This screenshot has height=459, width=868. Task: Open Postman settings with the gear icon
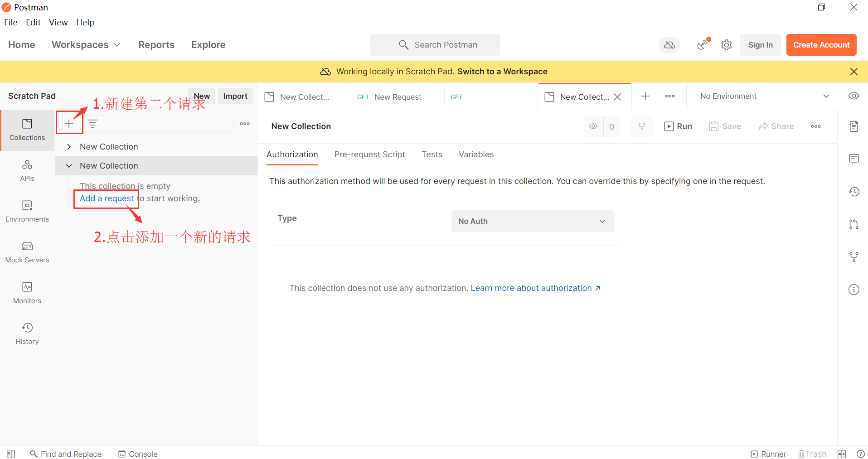[726, 44]
